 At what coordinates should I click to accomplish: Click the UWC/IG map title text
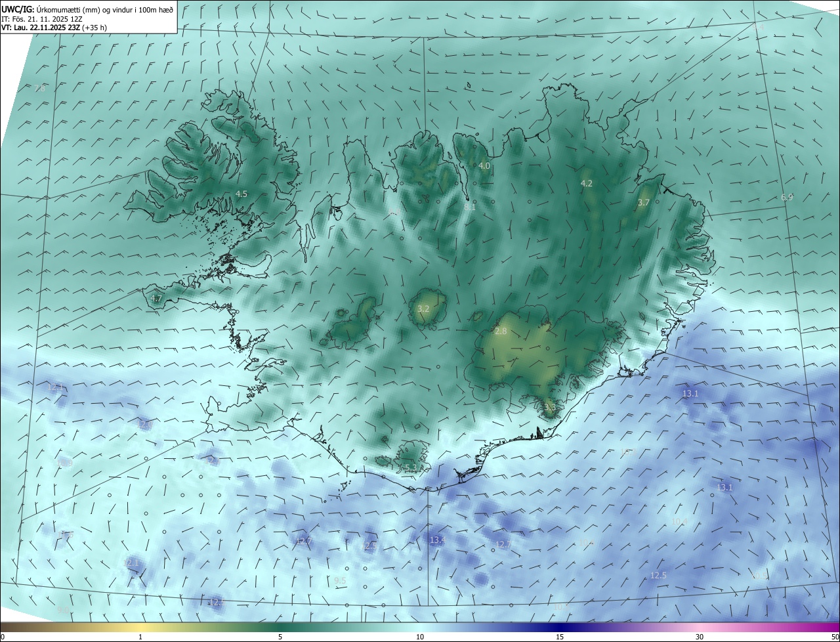[87, 9]
